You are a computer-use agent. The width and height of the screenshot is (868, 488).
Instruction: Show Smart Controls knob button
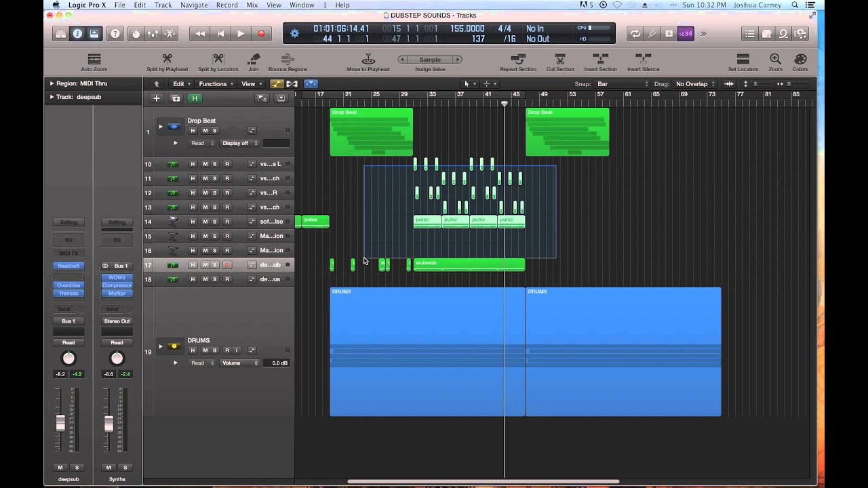pos(136,33)
